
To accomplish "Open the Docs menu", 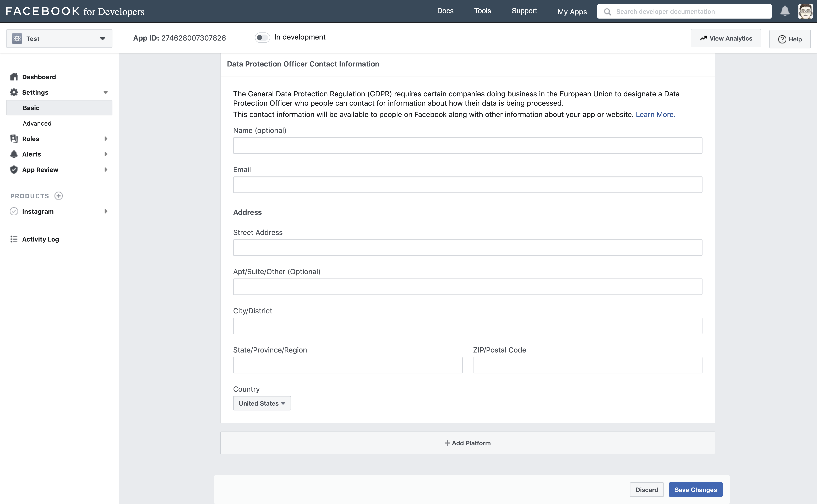I will (x=445, y=11).
